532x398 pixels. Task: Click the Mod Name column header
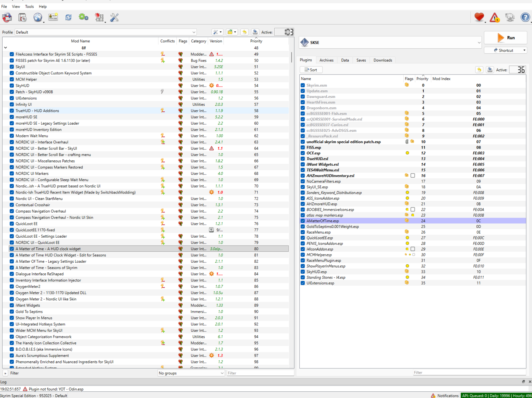tap(80, 41)
